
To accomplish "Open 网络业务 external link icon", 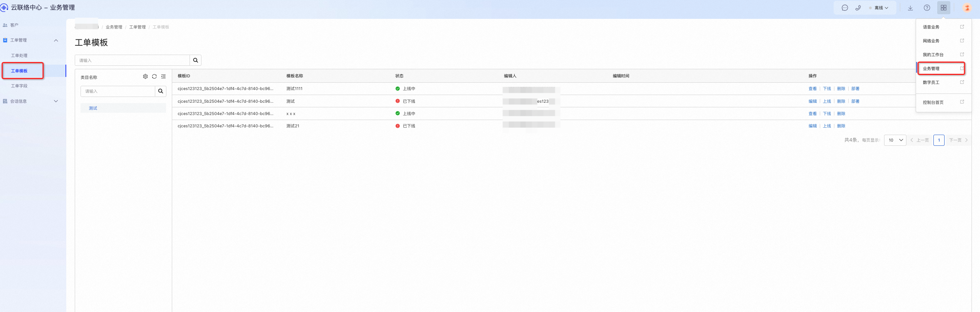I will (x=962, y=40).
